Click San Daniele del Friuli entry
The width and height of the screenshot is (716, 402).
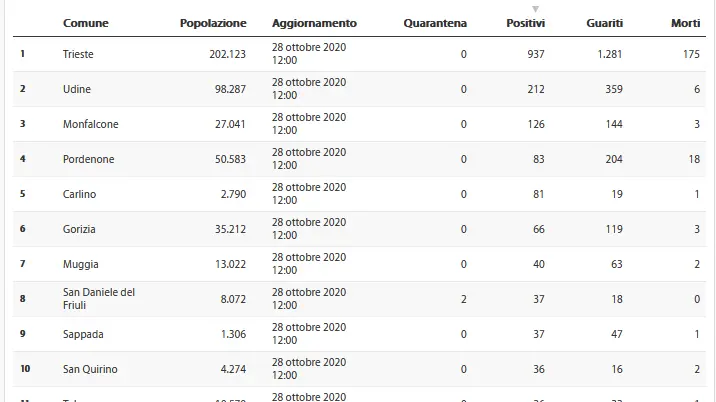pyautogui.click(x=99, y=299)
